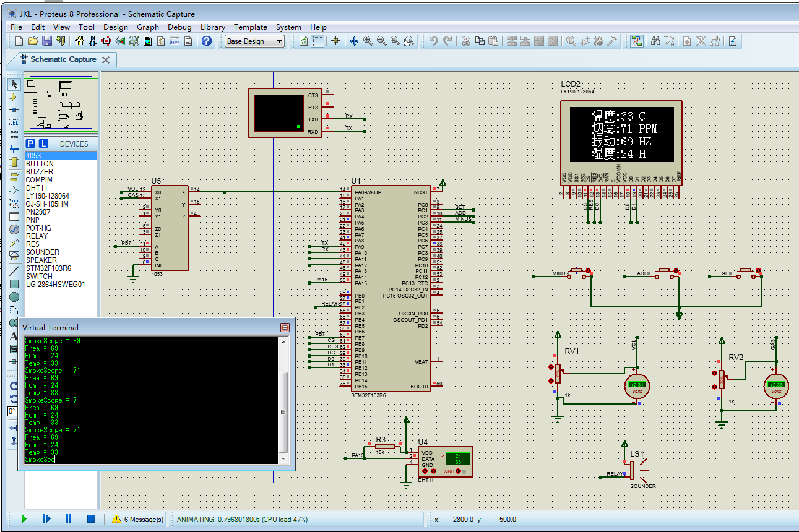Image resolution: width=799 pixels, height=532 pixels.
Task: Click the L library button in Devices panel
Action: [43, 144]
